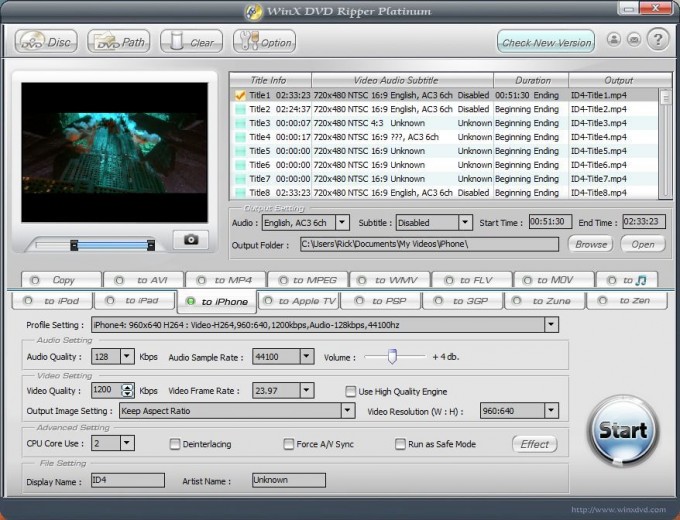This screenshot has height=520, width=680.
Task: Switch to the Copy tab
Action: point(61,280)
